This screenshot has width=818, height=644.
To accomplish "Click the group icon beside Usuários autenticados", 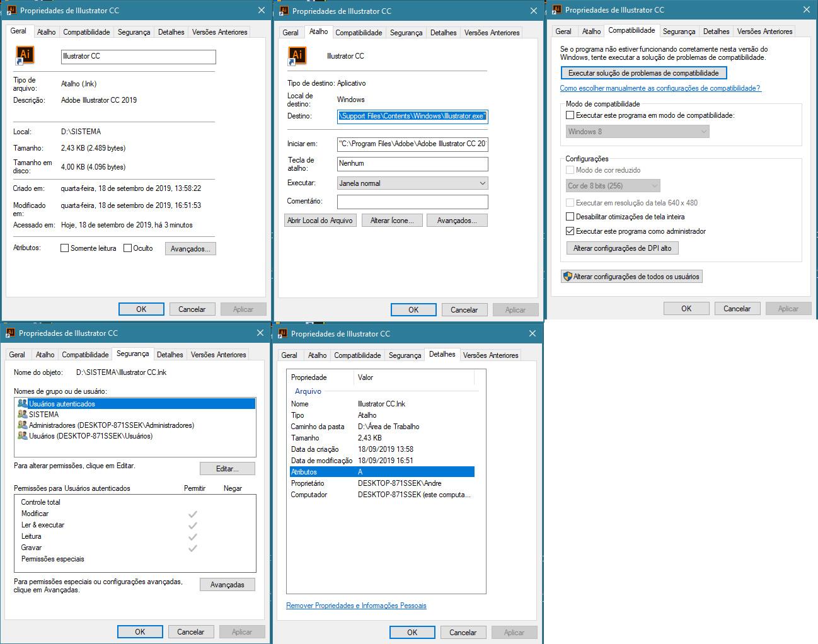I will click(x=23, y=404).
